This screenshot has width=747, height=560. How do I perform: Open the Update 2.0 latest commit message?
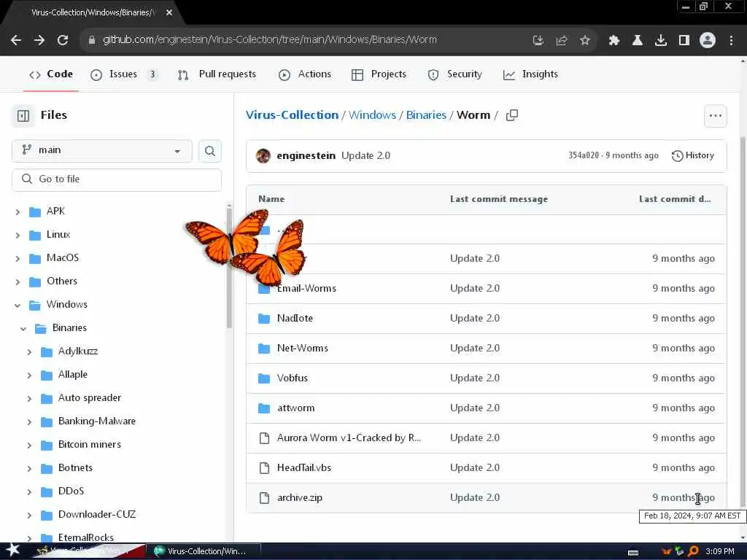[366, 156]
